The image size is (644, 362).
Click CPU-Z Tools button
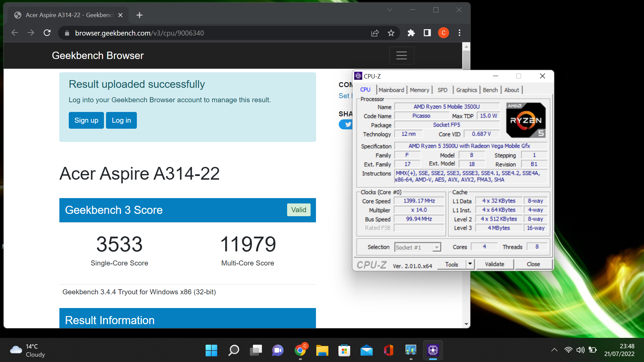(x=451, y=264)
